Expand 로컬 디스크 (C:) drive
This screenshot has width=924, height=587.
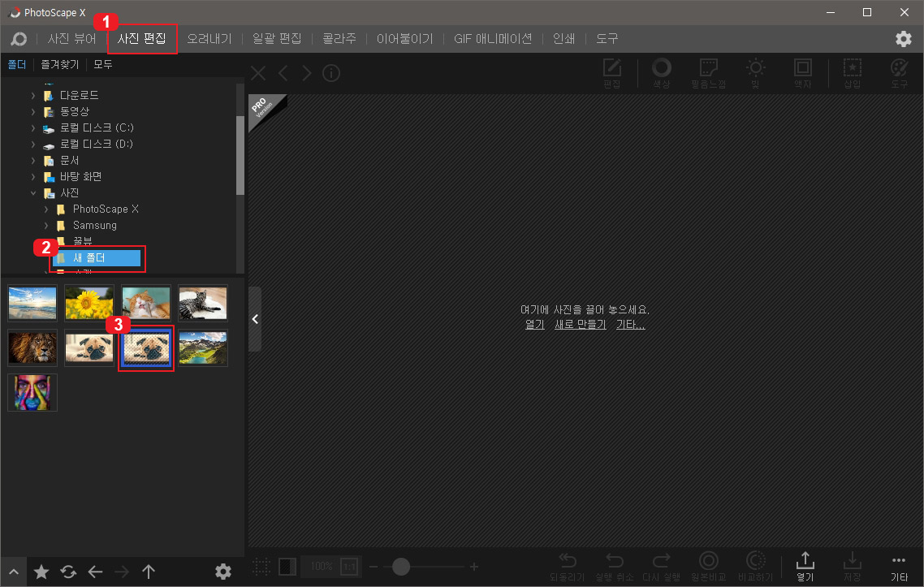coord(33,128)
